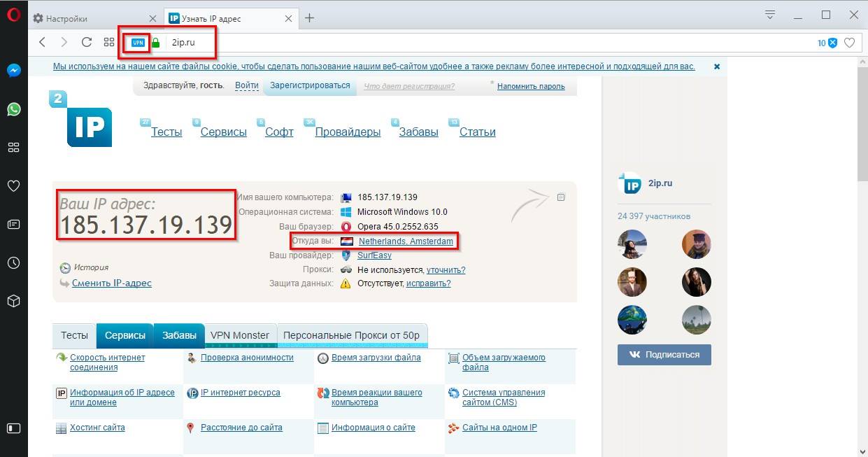868x457 pixels.
Task: Click the Сменить IP-адрес link
Action: (x=112, y=283)
